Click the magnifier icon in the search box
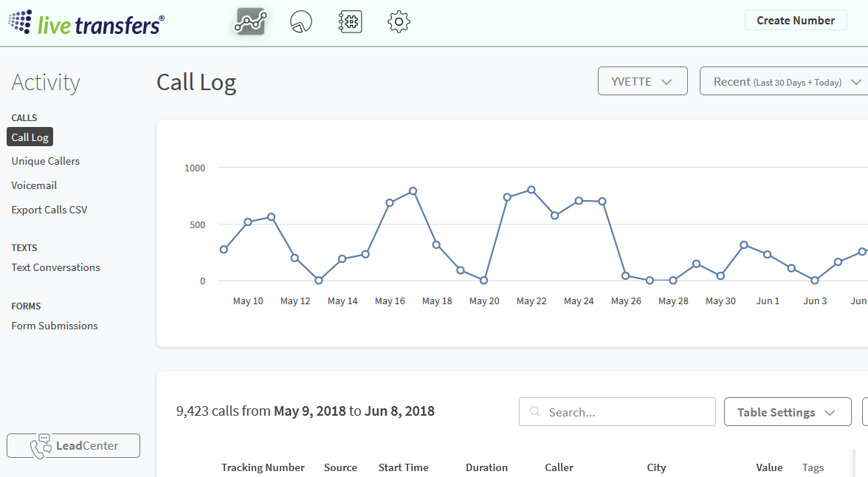Viewport: 868px width, 477px height. click(x=535, y=412)
